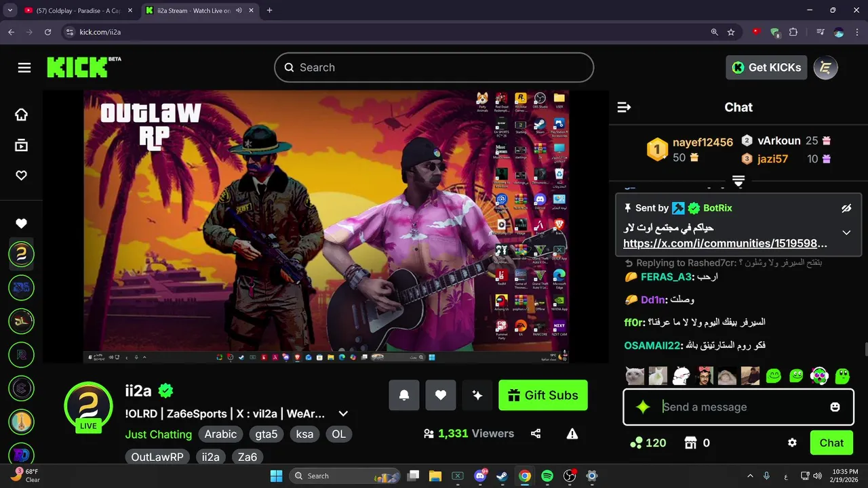Image resolution: width=868 pixels, height=488 pixels.
Task: Open chat settings gear
Action: (792, 443)
